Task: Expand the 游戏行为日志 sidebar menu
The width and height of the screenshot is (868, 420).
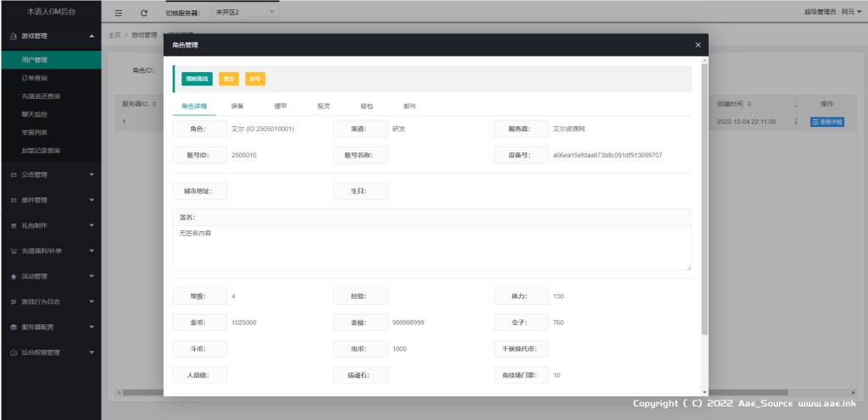Action: [x=50, y=301]
